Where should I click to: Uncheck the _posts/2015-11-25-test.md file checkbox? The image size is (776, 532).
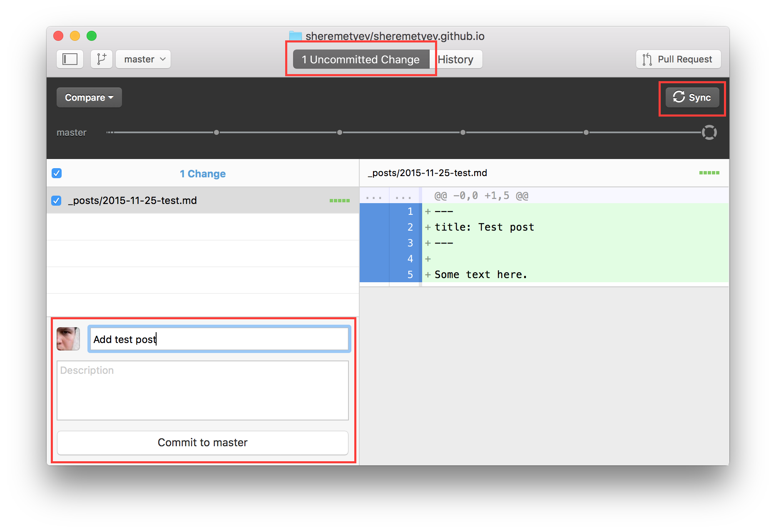[x=57, y=201]
